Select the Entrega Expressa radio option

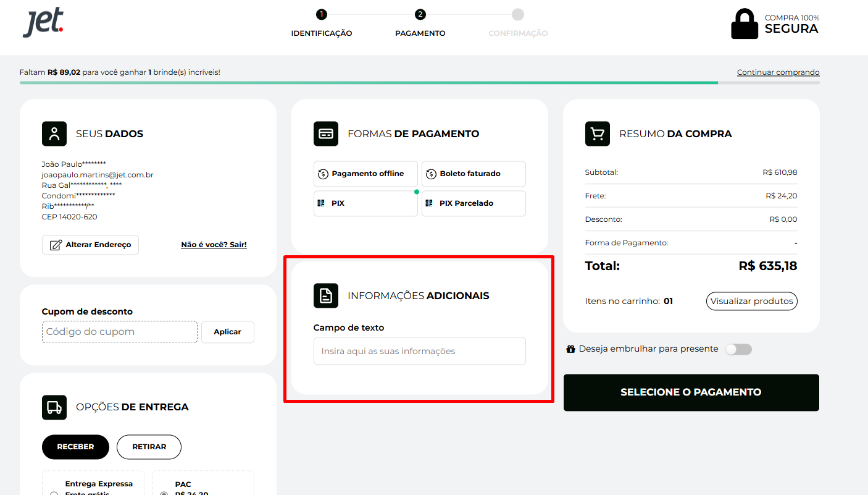coord(54,494)
